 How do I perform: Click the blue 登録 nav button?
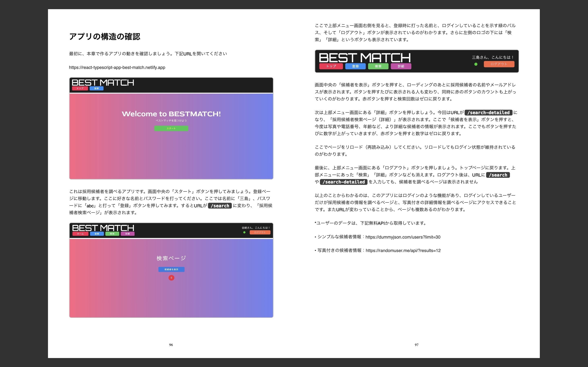[x=355, y=66]
